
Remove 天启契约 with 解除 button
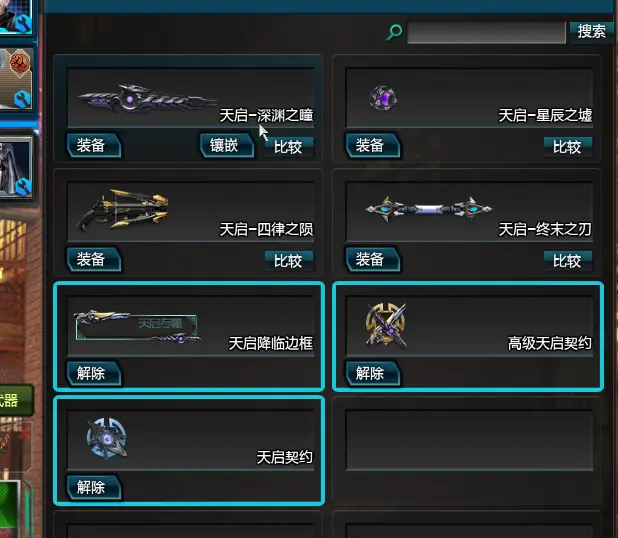click(94, 488)
